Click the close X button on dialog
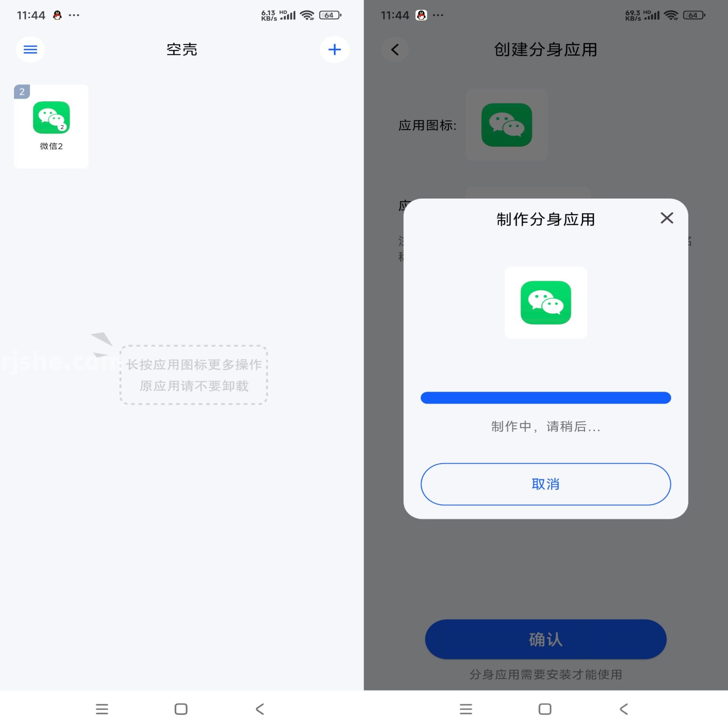The image size is (728, 728). [666, 217]
